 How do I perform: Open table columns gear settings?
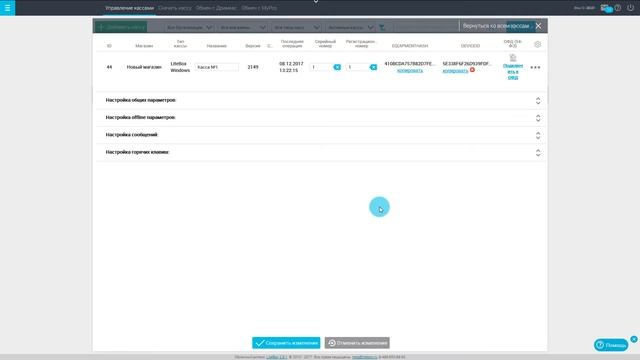538,44
